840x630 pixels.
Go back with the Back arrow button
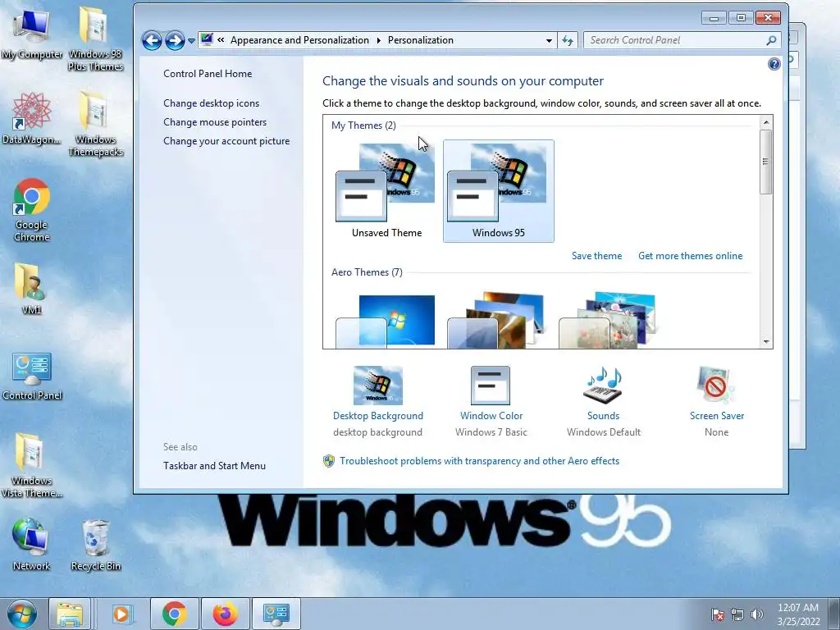click(x=152, y=40)
